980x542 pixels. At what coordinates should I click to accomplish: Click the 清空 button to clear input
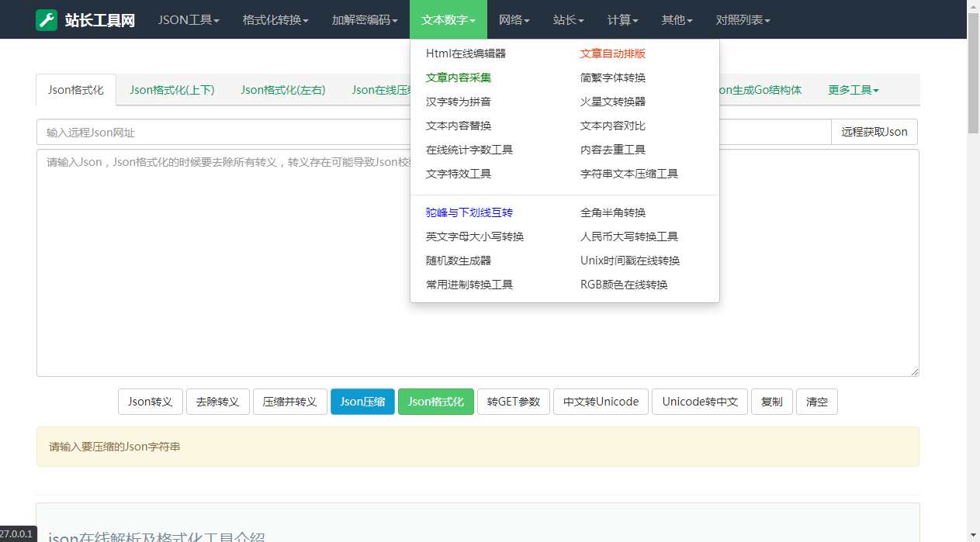[x=816, y=402]
